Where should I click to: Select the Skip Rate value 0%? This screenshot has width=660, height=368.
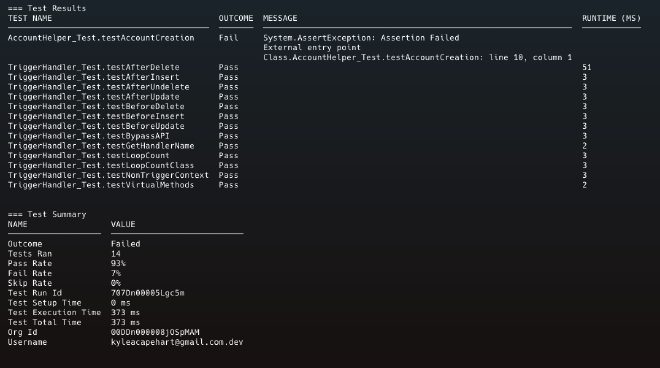click(x=116, y=283)
